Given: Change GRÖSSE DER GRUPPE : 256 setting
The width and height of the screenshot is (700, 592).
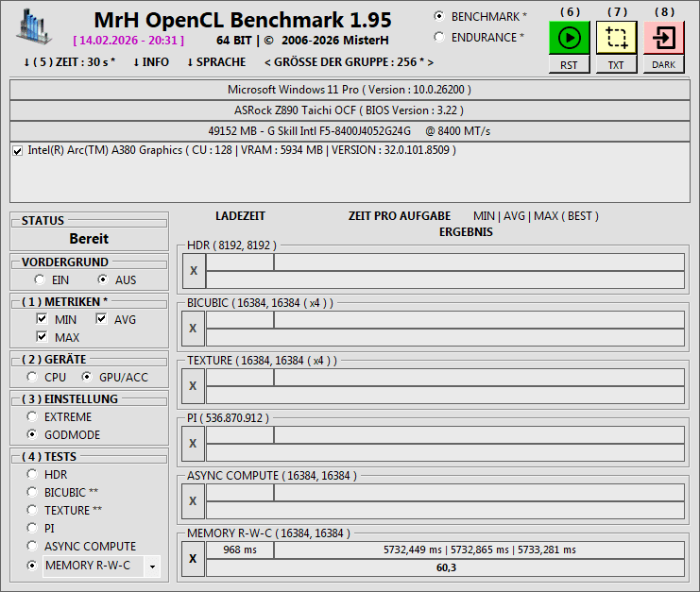Looking at the screenshot, I should tap(349, 62).
